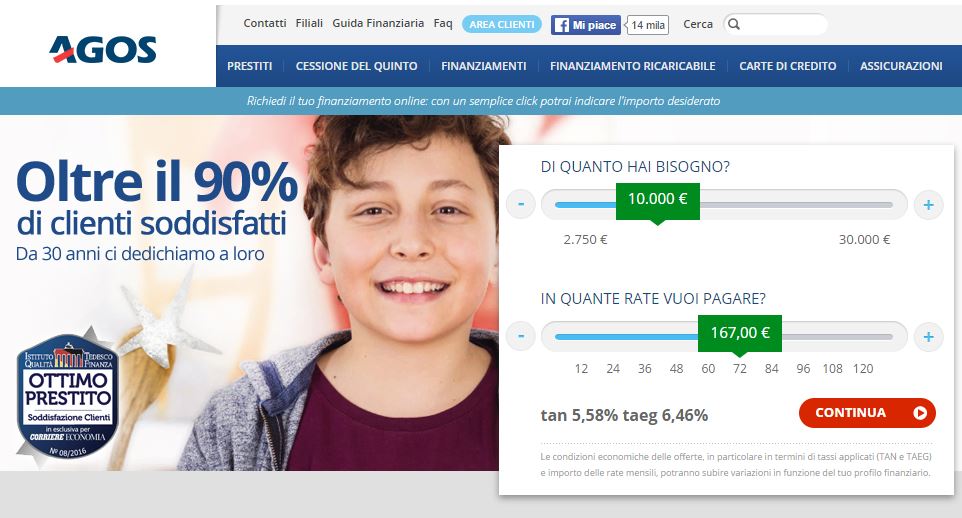The image size is (962, 518).
Task: Open the Assicurazioni menu item
Action: coord(901,66)
